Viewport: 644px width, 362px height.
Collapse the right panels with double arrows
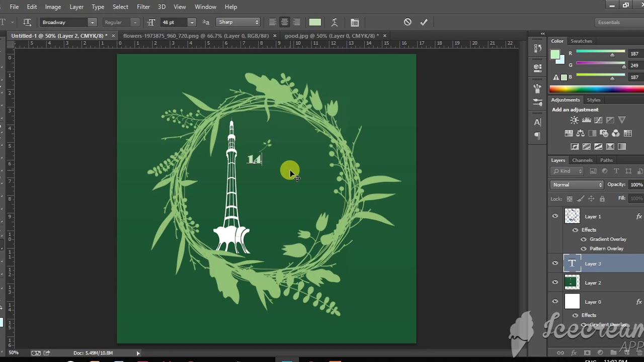tap(542, 34)
